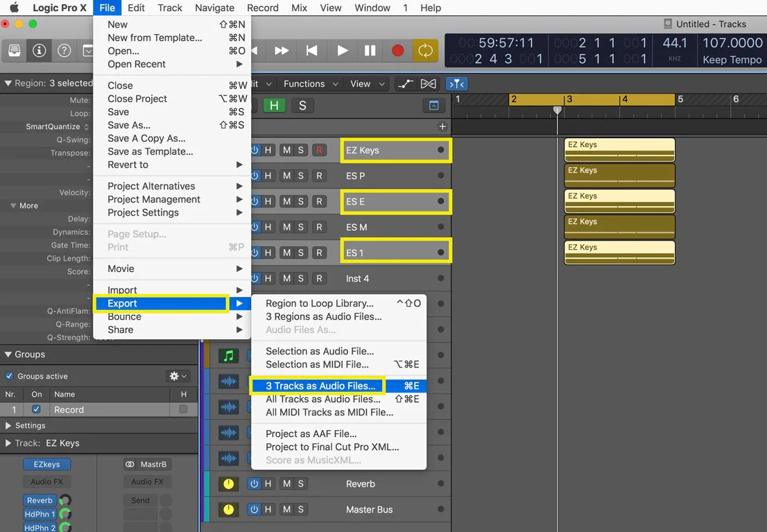Record-enable the EZ Keys track
767x532 pixels.
pyautogui.click(x=319, y=151)
